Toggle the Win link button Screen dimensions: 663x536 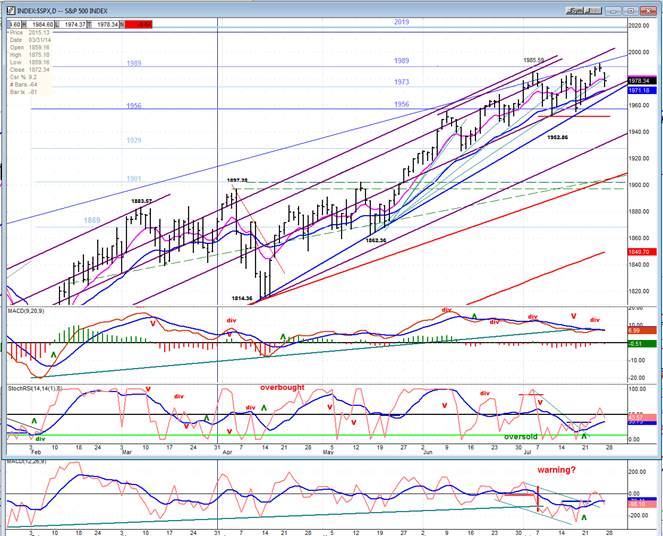[x=593, y=11]
